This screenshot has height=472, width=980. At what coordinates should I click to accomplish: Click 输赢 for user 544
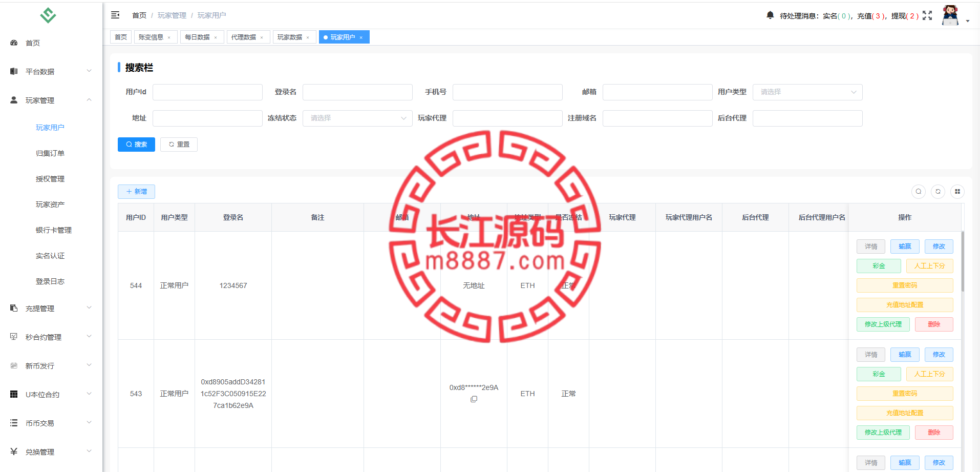pyautogui.click(x=905, y=247)
